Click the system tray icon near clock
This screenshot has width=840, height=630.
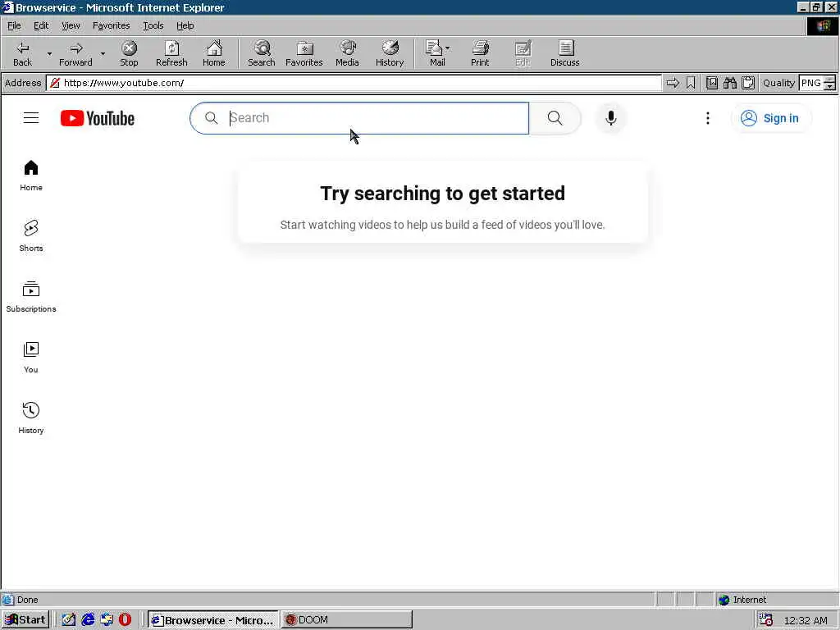point(766,620)
